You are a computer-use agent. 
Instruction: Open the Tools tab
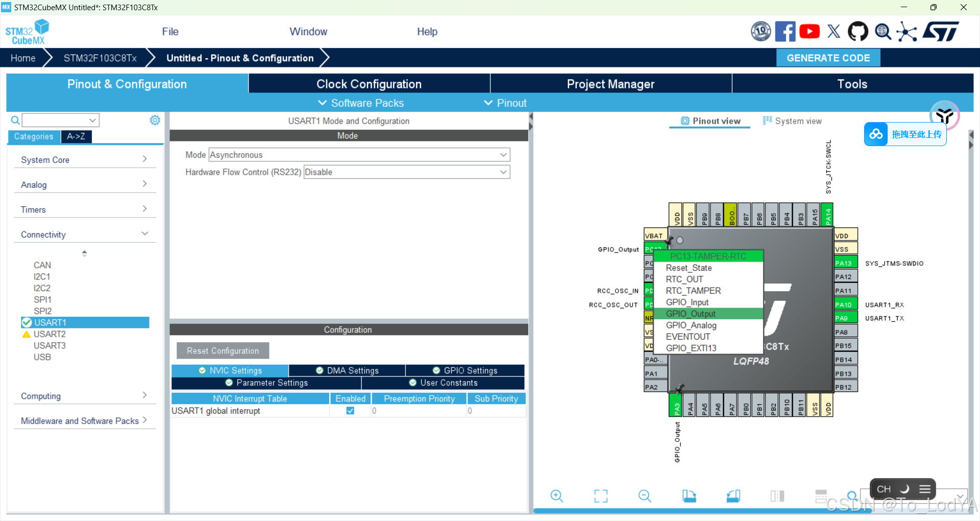click(852, 84)
